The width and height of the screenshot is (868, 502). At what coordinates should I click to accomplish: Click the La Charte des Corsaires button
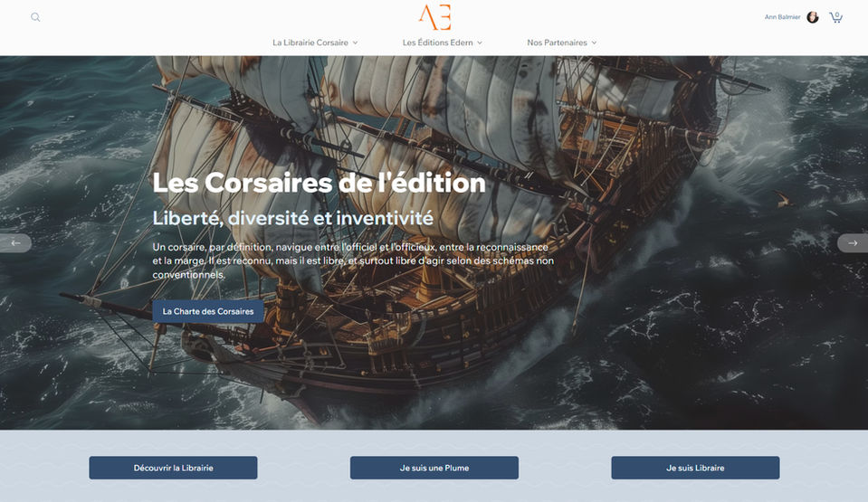click(x=208, y=312)
